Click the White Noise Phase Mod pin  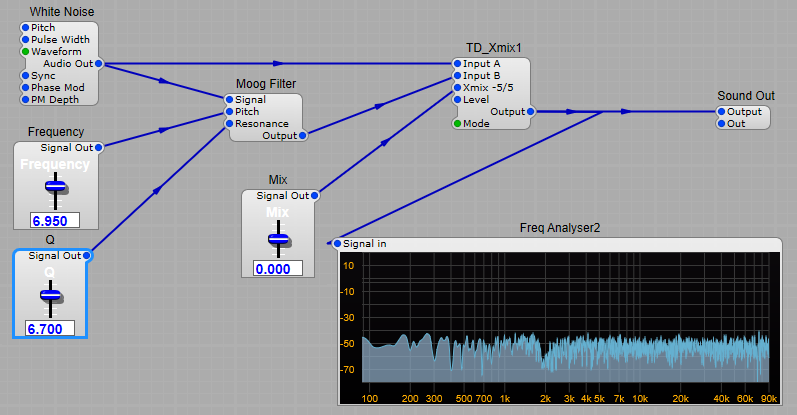25,87
